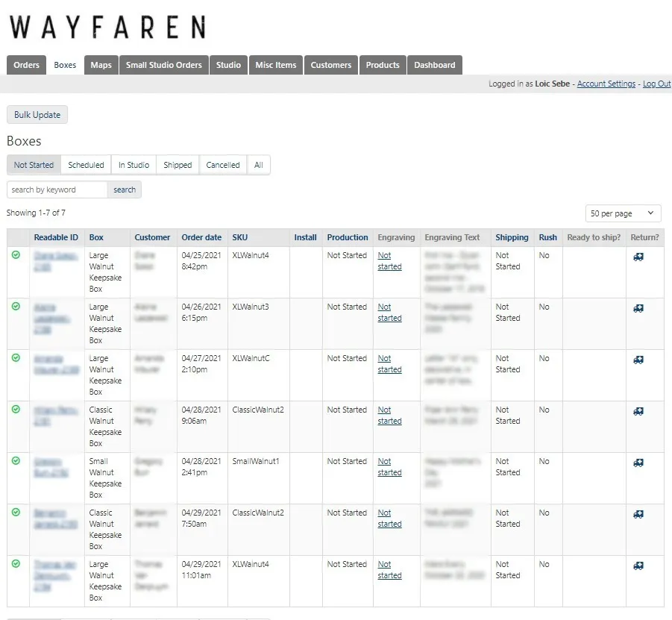Click green check icon for XLWalnutC row
This screenshot has height=620, width=672.
[x=16, y=358]
